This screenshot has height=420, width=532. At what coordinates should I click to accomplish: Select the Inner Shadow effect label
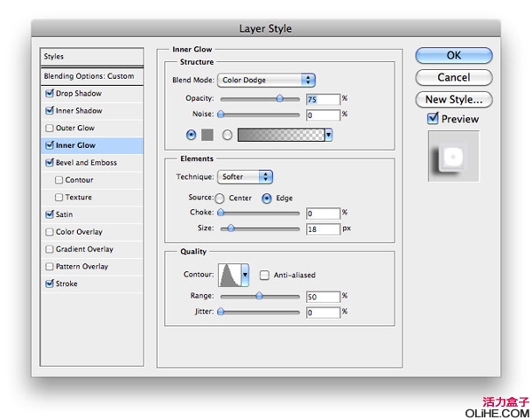(x=79, y=111)
